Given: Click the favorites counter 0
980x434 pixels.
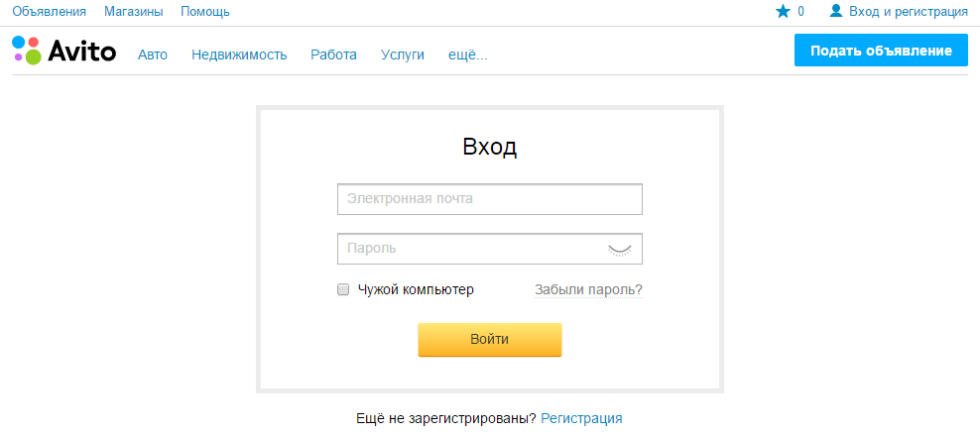Looking at the screenshot, I should point(801,11).
